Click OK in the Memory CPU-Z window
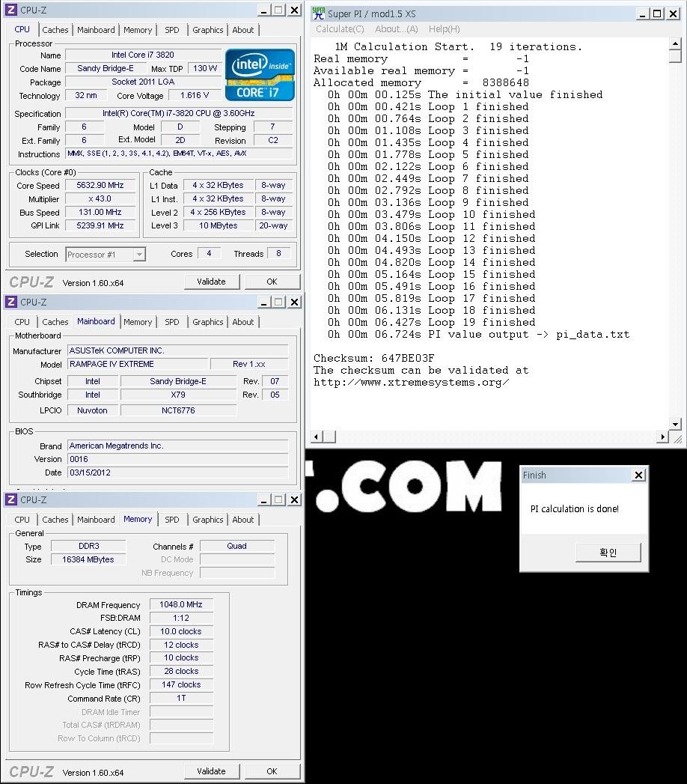The image size is (687, 784). pos(272,771)
